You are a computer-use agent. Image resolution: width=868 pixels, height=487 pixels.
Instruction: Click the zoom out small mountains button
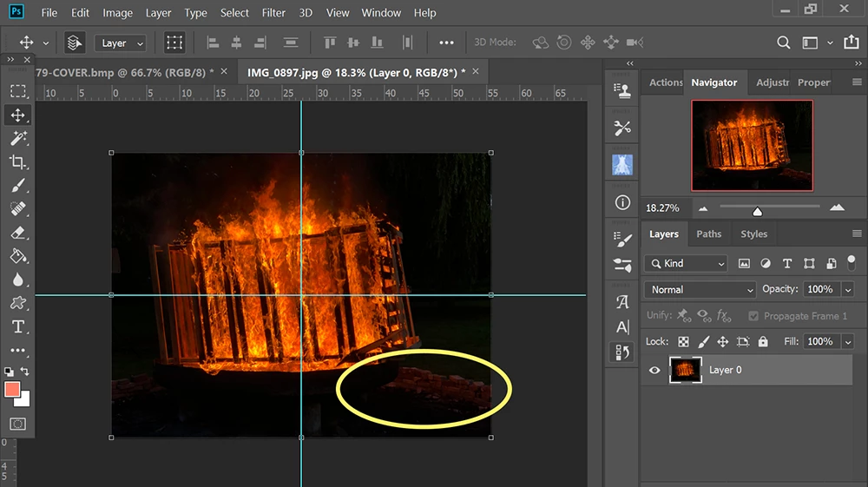pos(703,208)
